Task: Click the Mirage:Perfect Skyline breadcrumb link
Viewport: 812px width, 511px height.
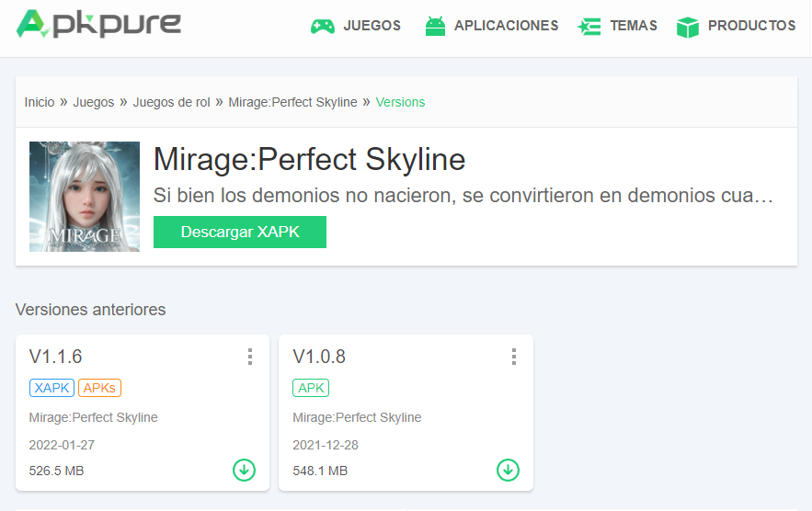Action: coord(292,102)
